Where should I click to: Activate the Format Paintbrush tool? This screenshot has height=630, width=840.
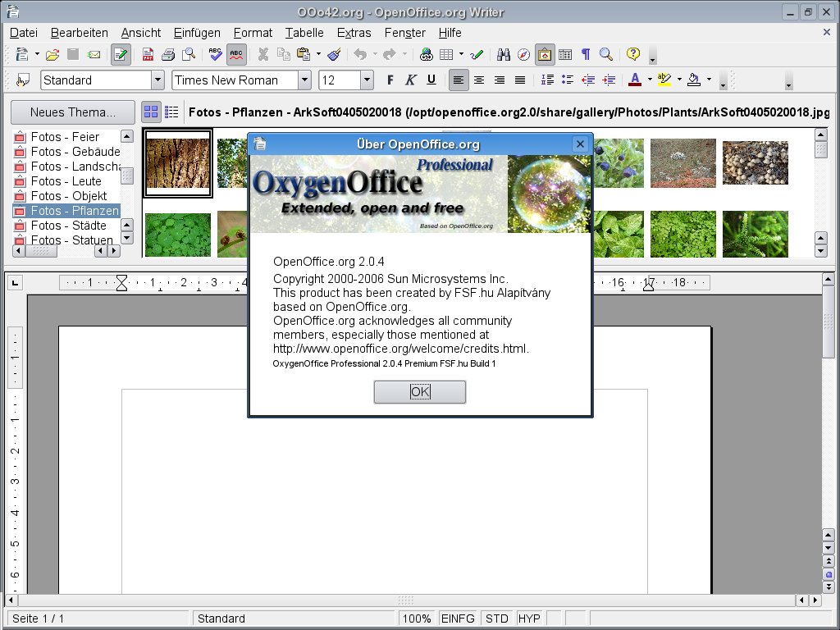[332, 55]
